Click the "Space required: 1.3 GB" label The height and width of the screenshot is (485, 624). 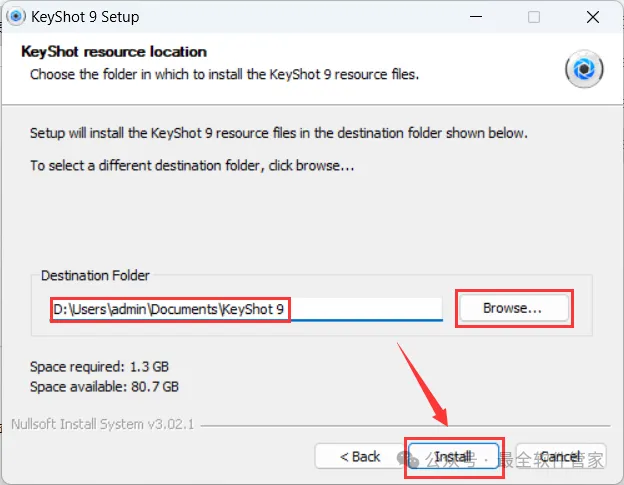pos(99,366)
